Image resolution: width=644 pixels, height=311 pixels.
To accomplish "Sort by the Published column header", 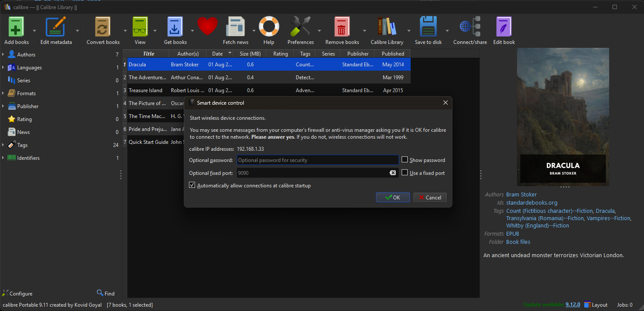I will click(x=393, y=53).
